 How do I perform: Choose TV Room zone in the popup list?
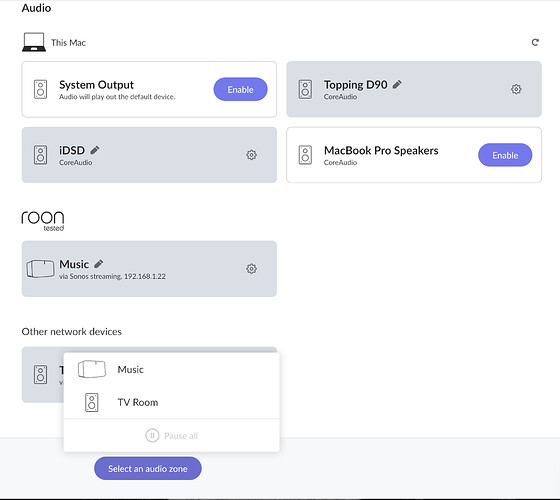171,402
